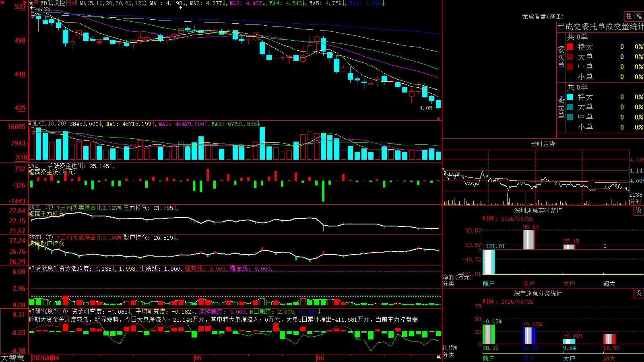
Task: Click the X10 volume scale indicator
Action: (x=21, y=157)
